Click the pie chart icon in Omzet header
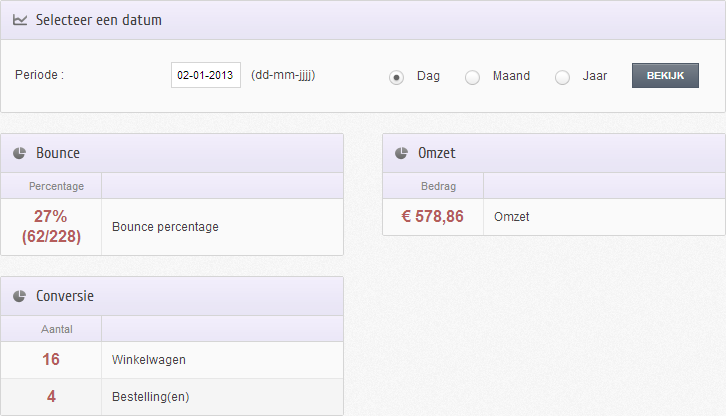Image resolution: width=726 pixels, height=416 pixels. [401, 153]
